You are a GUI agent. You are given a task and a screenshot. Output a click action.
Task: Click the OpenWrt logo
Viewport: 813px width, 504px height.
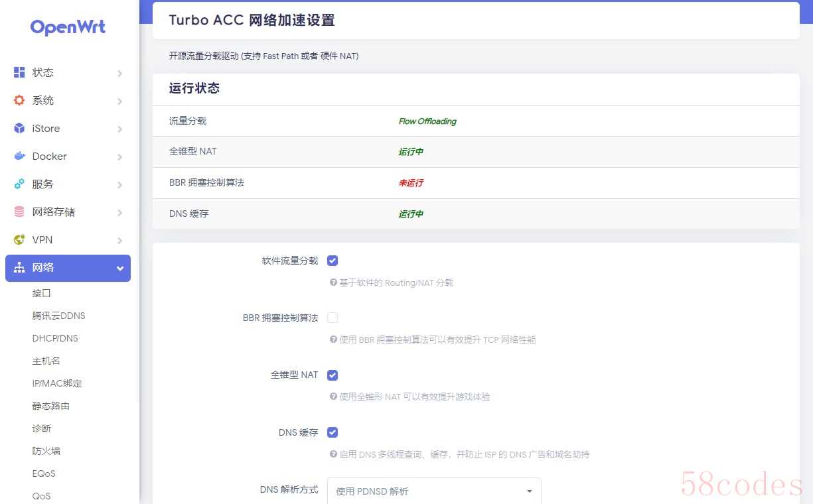pyautogui.click(x=68, y=27)
